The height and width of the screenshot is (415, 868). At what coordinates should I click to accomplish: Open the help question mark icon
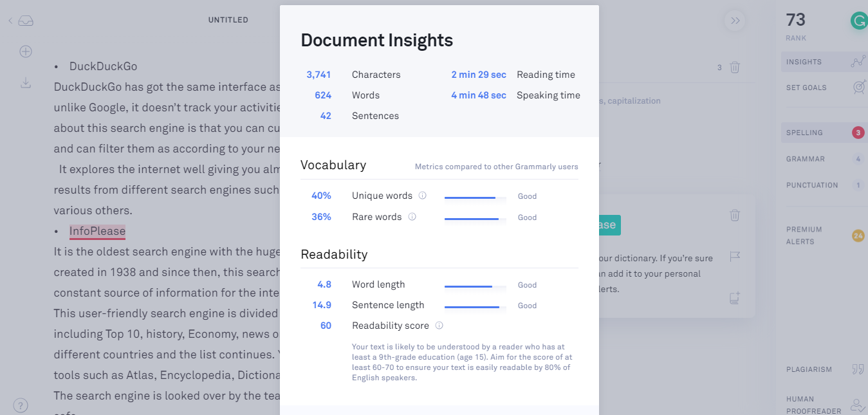tap(21, 405)
